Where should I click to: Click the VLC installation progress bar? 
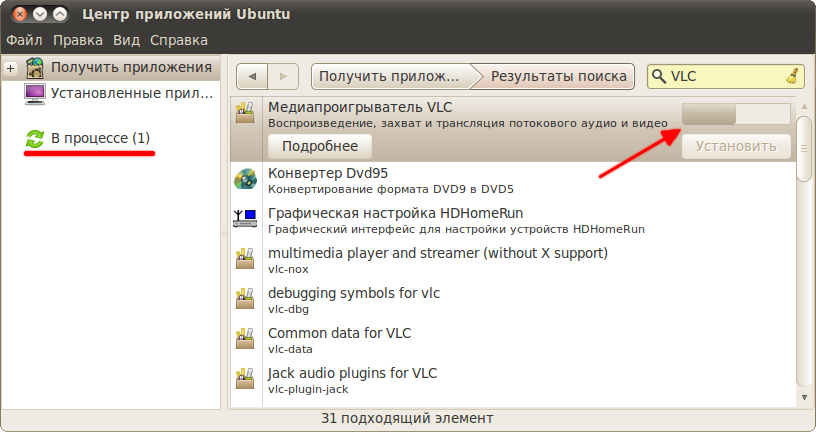pos(736,113)
